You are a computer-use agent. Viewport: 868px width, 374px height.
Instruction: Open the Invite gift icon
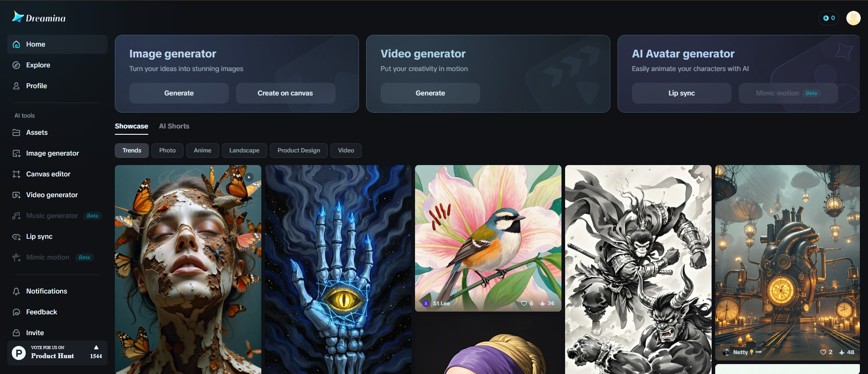point(16,333)
